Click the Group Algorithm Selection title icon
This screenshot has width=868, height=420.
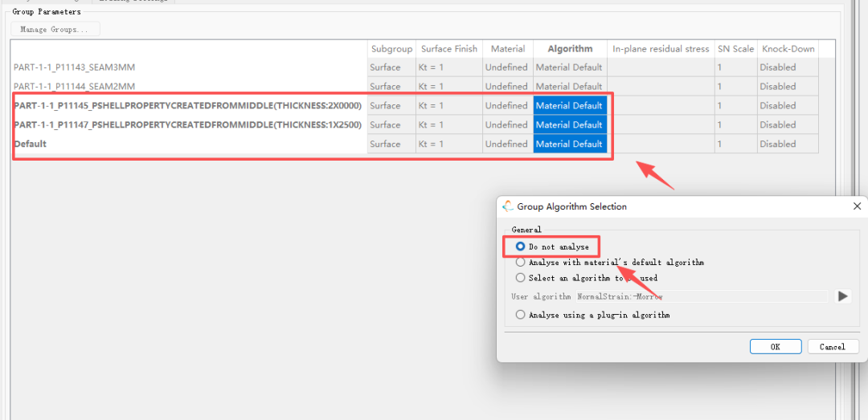pyautogui.click(x=508, y=206)
